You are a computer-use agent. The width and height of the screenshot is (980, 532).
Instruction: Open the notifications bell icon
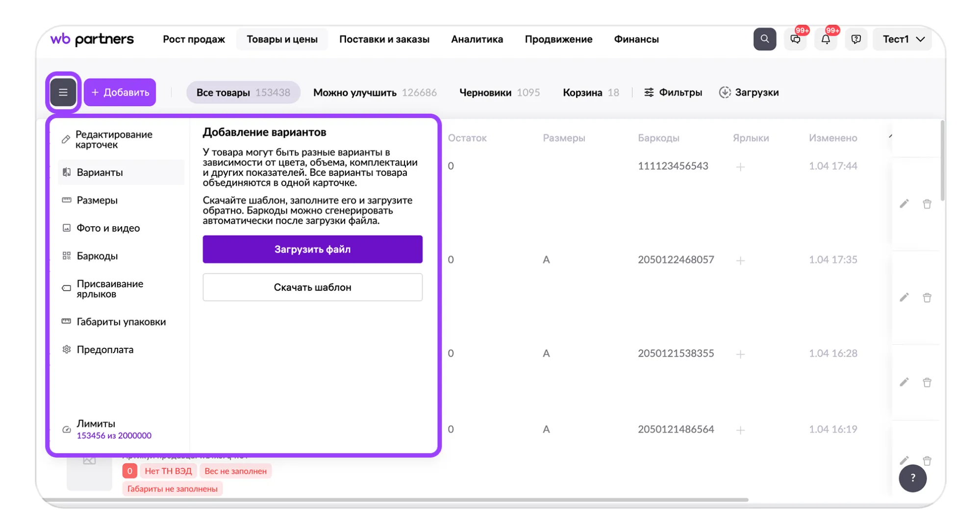tap(826, 39)
